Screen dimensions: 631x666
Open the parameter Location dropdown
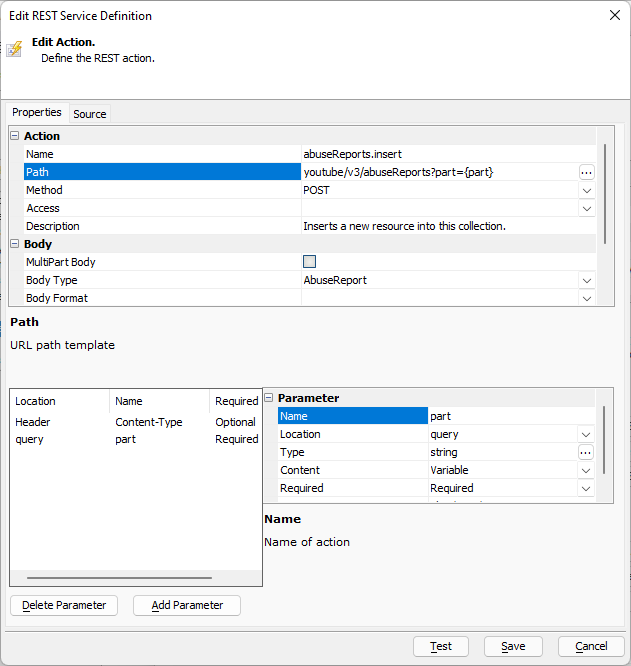coord(586,435)
